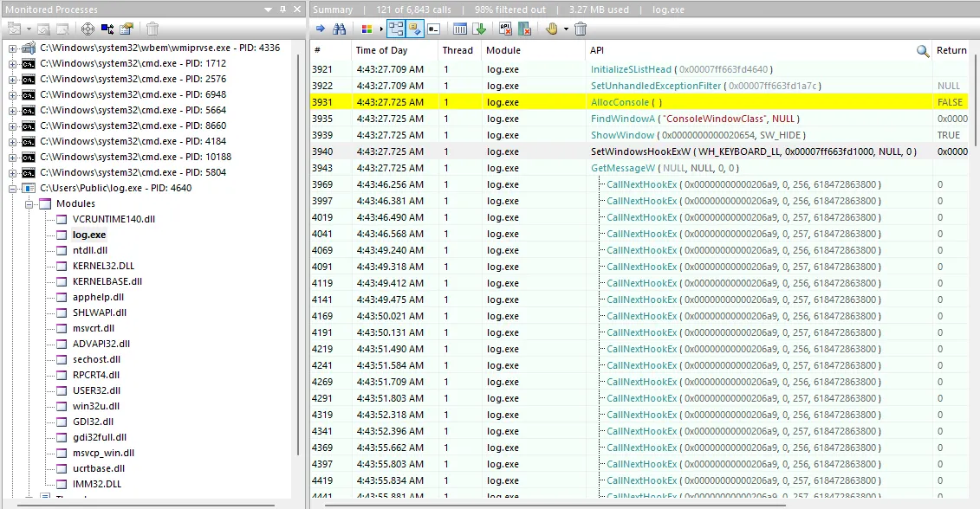The height and width of the screenshot is (509, 980).
Task: Click the magnifier icon in API column header
Action: click(923, 50)
